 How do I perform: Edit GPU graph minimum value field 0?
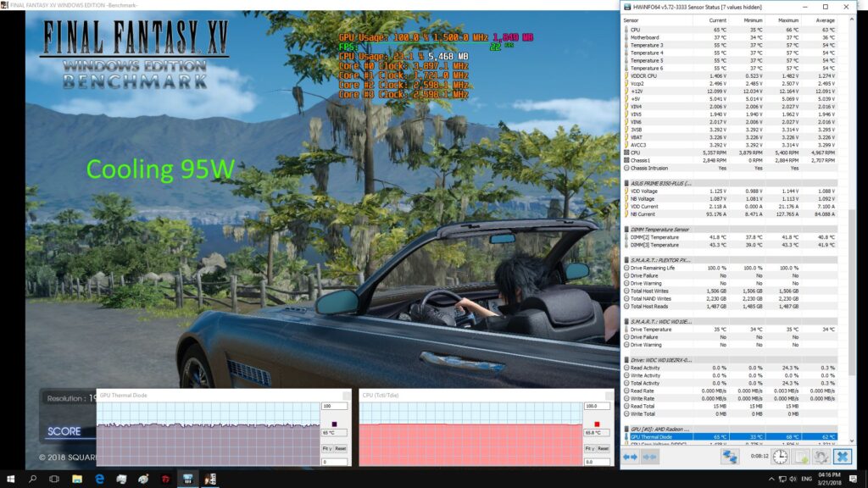pos(334,462)
